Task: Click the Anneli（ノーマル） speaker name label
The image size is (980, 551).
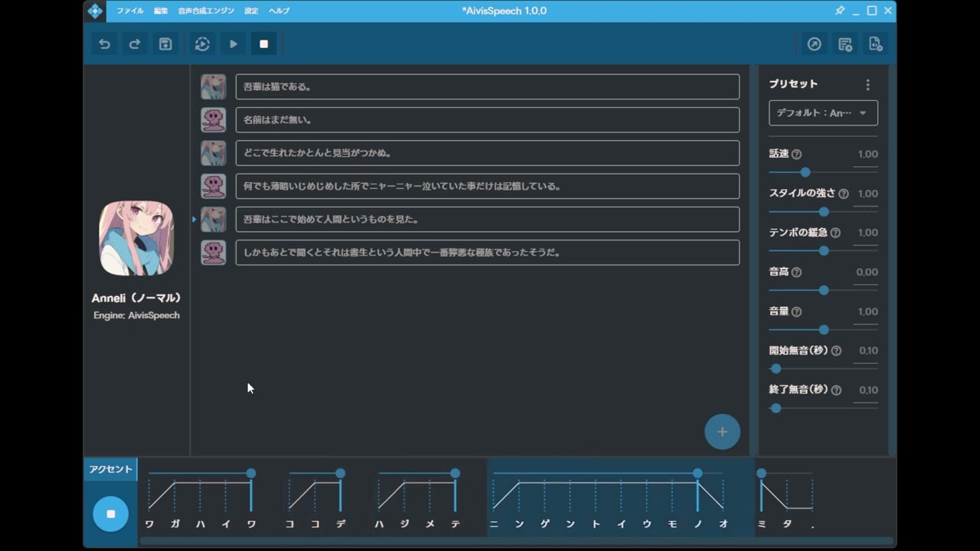Action: (x=136, y=298)
